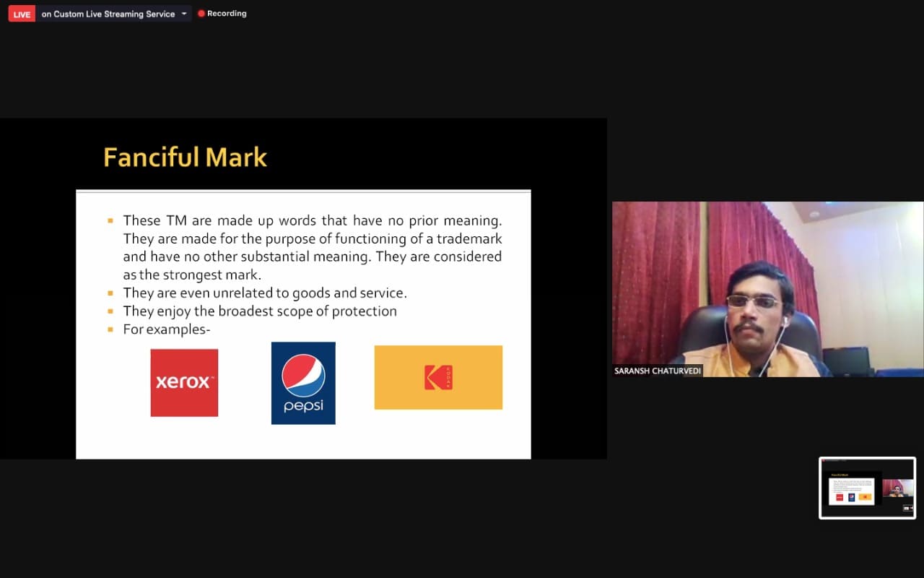This screenshot has width=924, height=578.
Task: Click the broadest scope of protection bullet
Action: [260, 311]
